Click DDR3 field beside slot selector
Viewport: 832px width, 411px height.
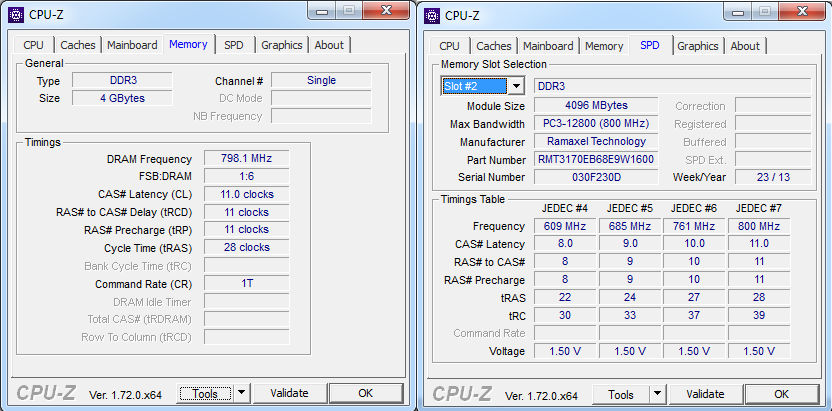673,86
